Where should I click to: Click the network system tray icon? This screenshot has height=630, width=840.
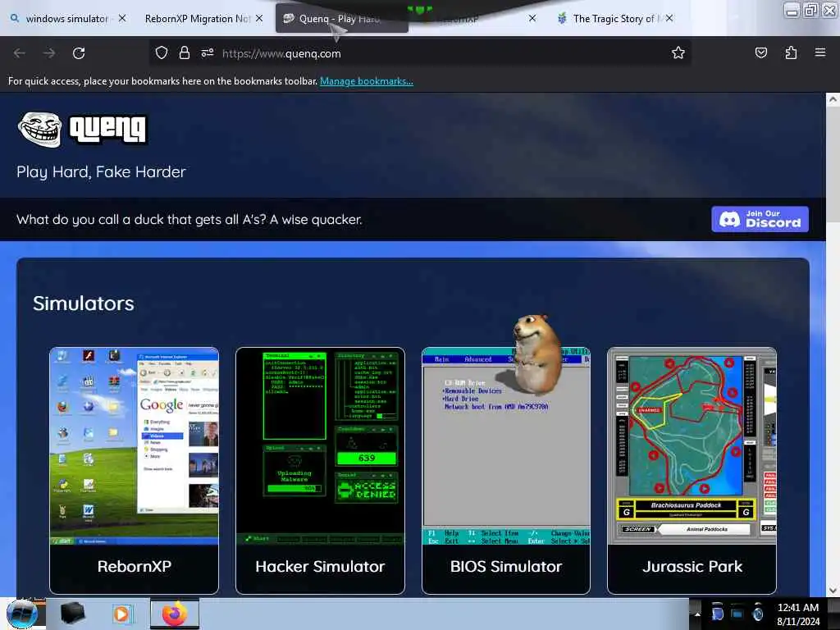click(x=737, y=614)
